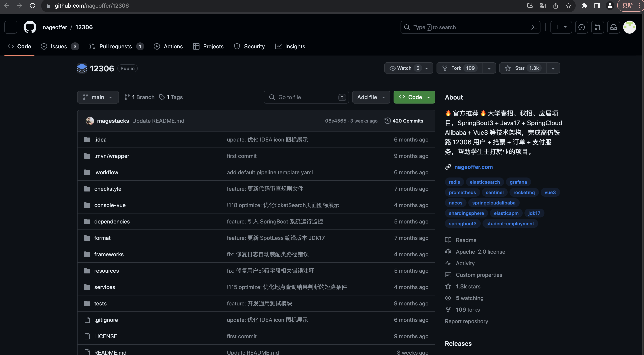Image resolution: width=644 pixels, height=355 pixels.
Task: Expand the Star lists dropdown arrow
Action: [x=553, y=68]
